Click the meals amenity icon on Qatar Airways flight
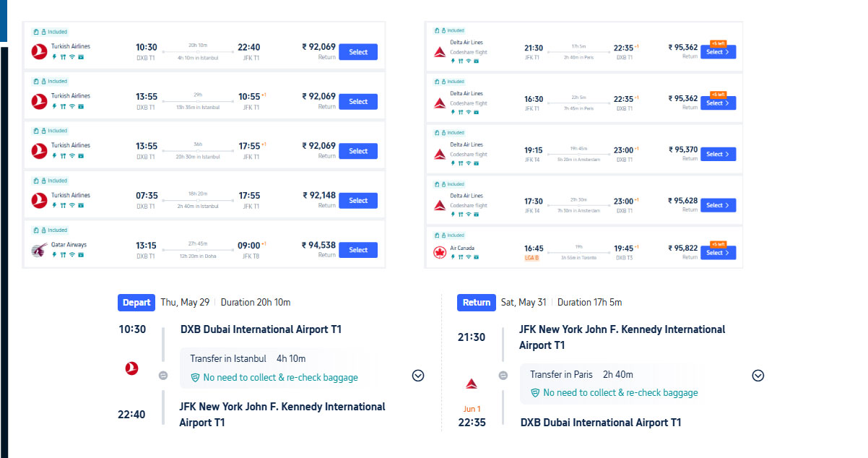 63,255
